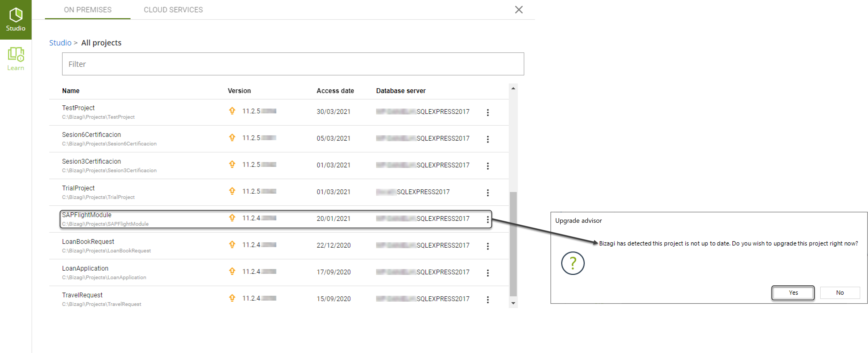868x353 pixels.
Task: Click the Access date column header
Action: coord(335,91)
